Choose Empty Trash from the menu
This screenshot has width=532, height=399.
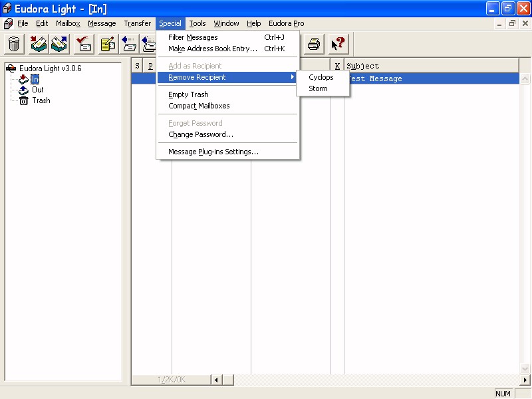coord(228,94)
